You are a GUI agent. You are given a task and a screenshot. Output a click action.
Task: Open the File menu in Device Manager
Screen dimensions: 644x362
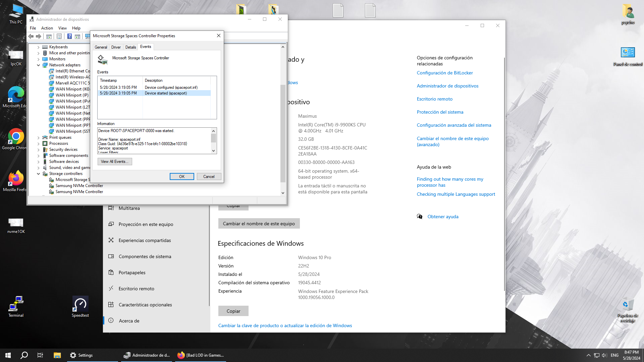point(33,28)
